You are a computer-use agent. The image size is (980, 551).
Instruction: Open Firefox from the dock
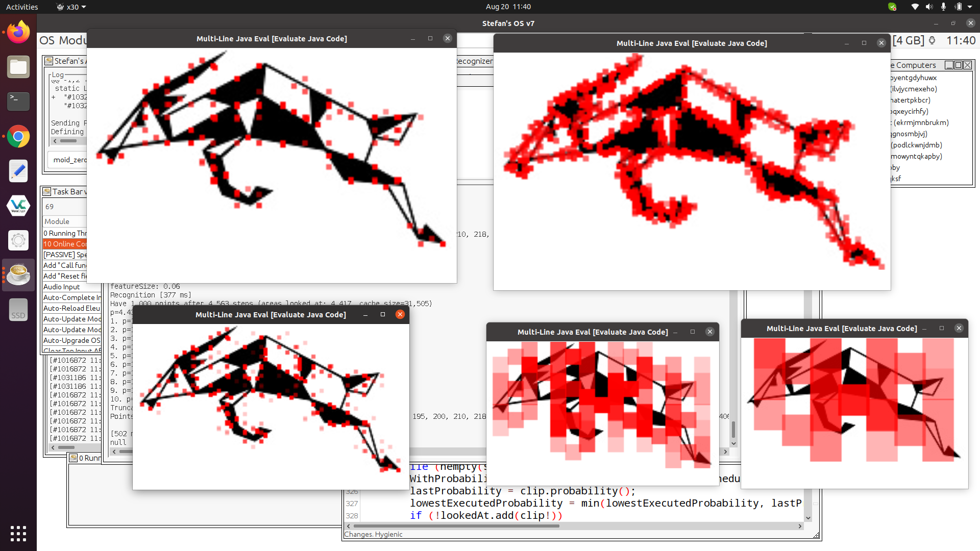click(18, 32)
